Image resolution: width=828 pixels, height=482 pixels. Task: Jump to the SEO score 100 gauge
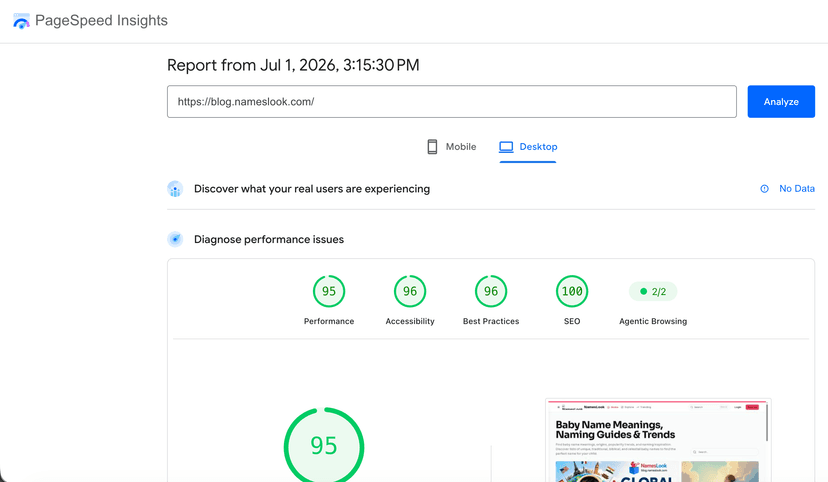(572, 291)
